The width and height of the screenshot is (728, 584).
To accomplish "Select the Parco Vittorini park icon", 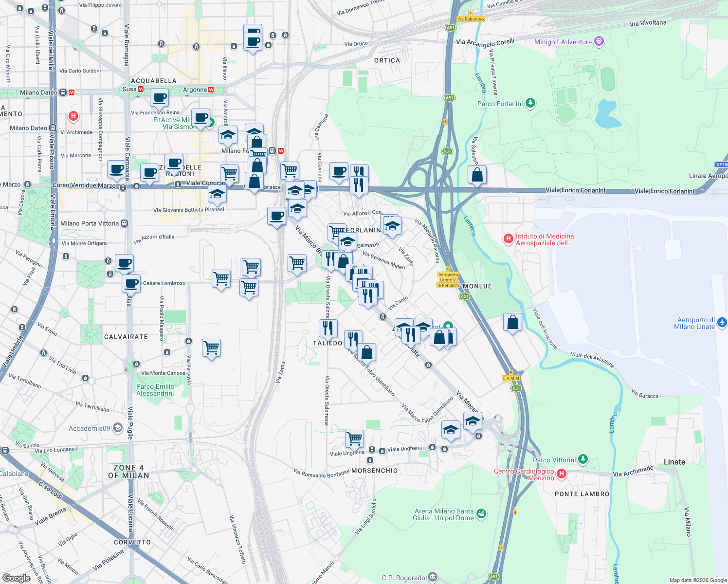I will 582,459.
